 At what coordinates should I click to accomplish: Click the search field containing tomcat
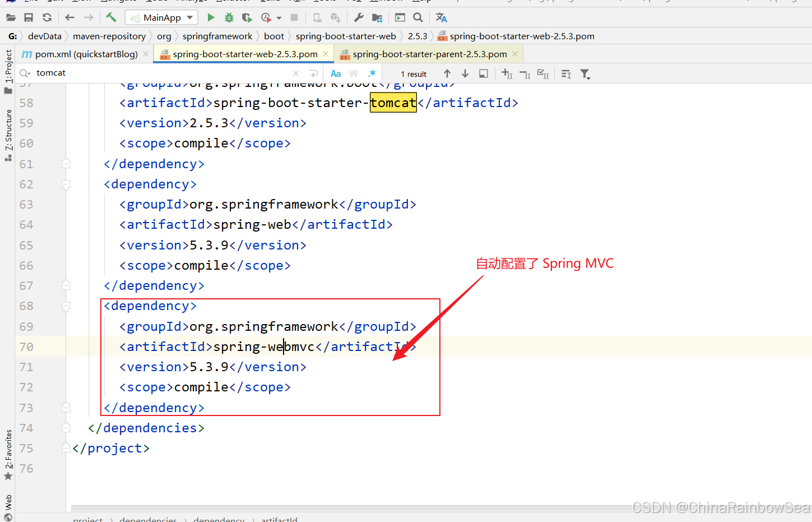(163, 73)
